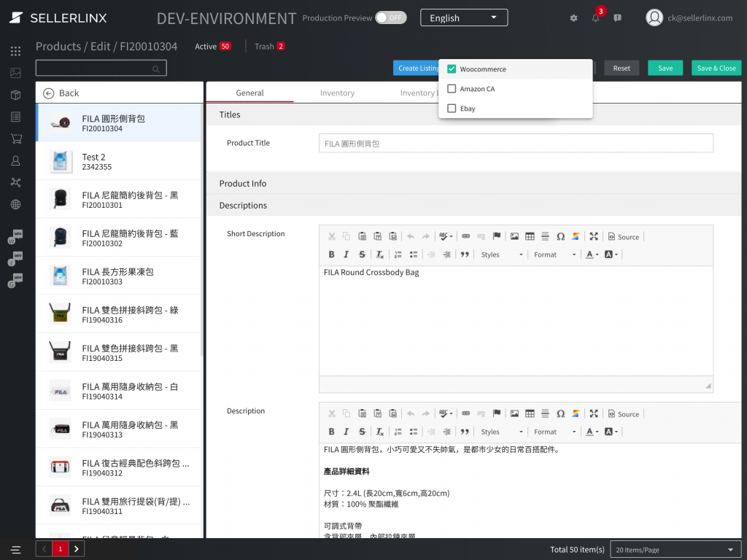Open text color dropdown in Short Description editor
747x560 pixels.
(592, 254)
